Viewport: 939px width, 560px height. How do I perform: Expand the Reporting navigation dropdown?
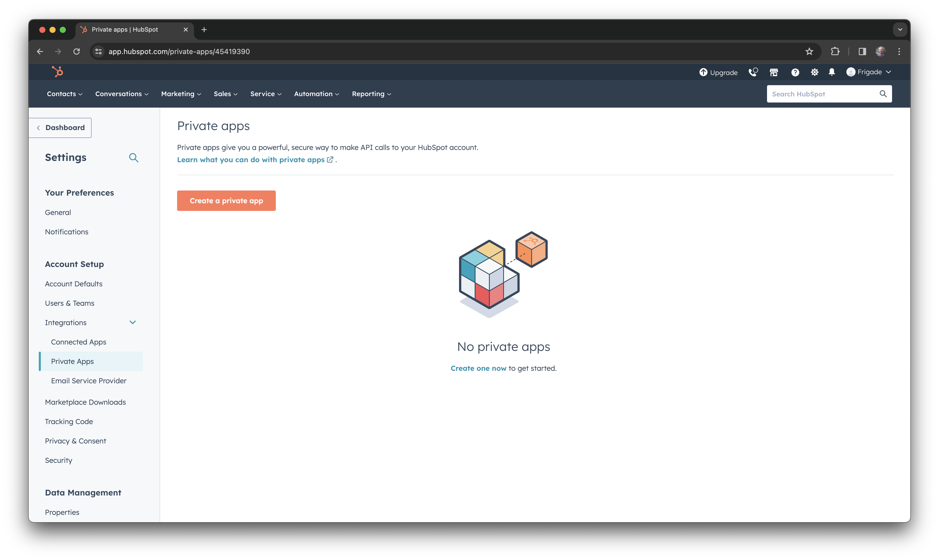tap(371, 94)
